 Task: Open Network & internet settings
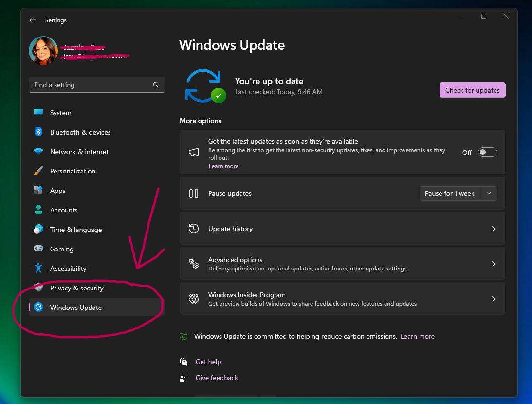click(79, 152)
